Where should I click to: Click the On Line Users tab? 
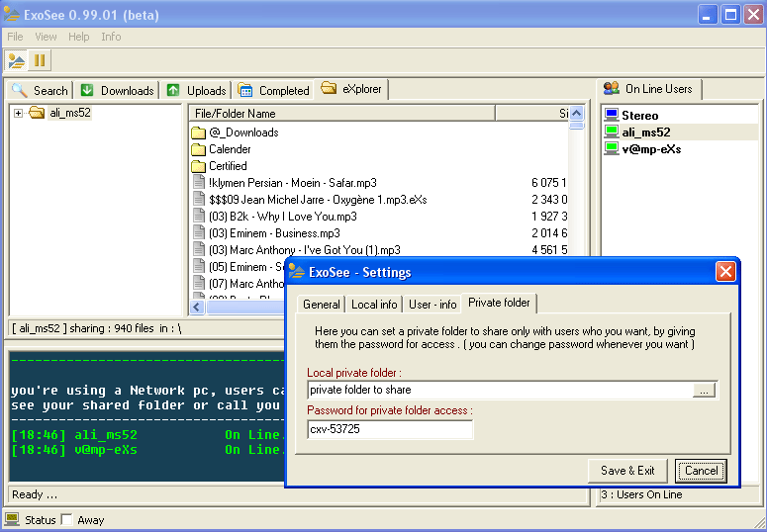648,89
